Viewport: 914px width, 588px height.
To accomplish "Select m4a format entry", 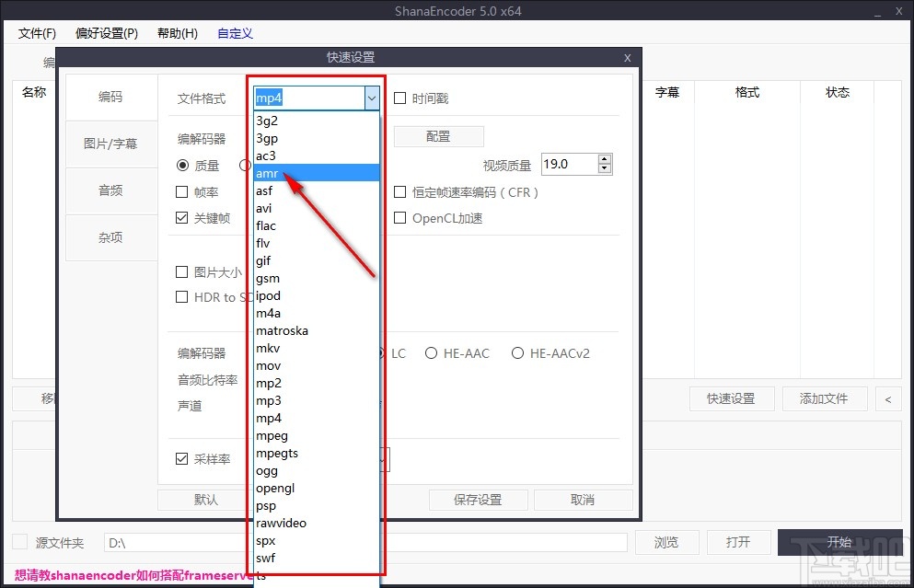I will point(317,313).
